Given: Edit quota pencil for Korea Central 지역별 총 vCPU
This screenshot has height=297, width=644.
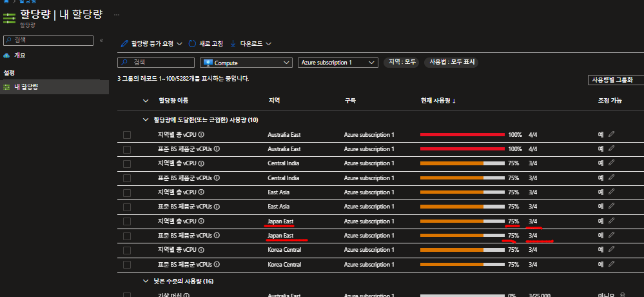Looking at the screenshot, I should [612, 249].
